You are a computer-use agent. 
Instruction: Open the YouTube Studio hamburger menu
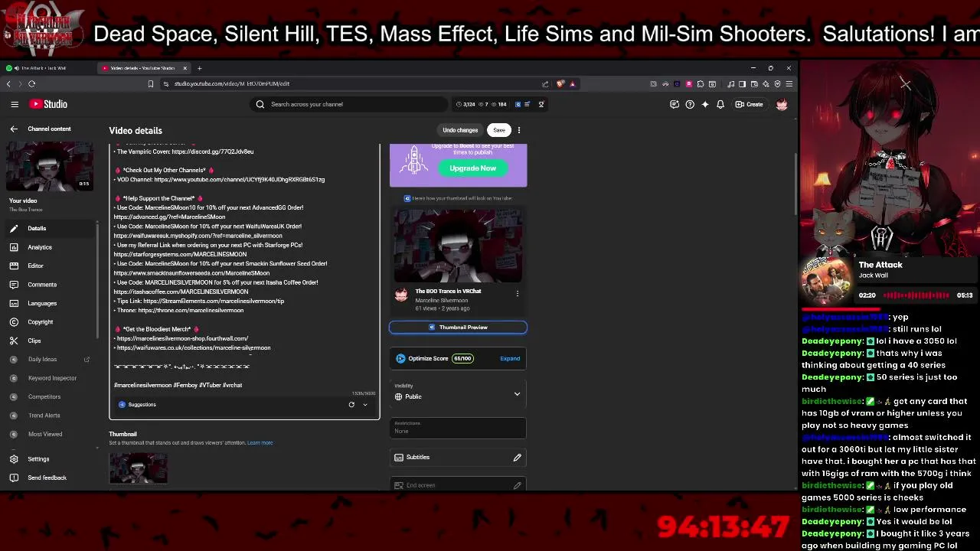pyautogui.click(x=15, y=104)
